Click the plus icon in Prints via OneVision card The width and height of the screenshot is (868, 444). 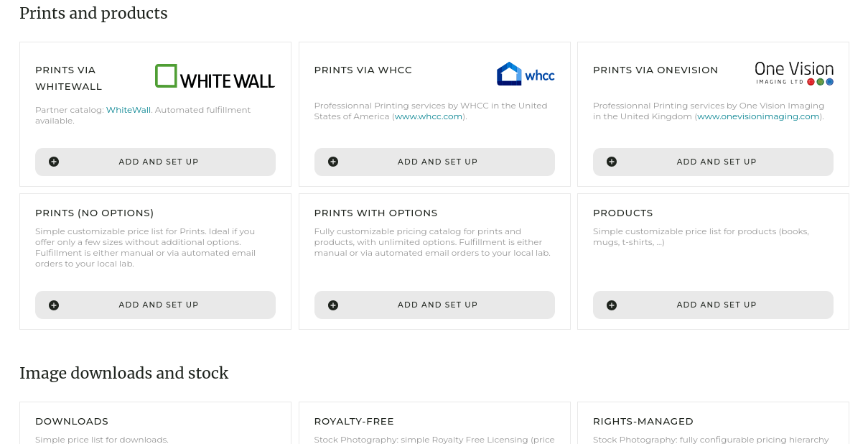(x=612, y=162)
